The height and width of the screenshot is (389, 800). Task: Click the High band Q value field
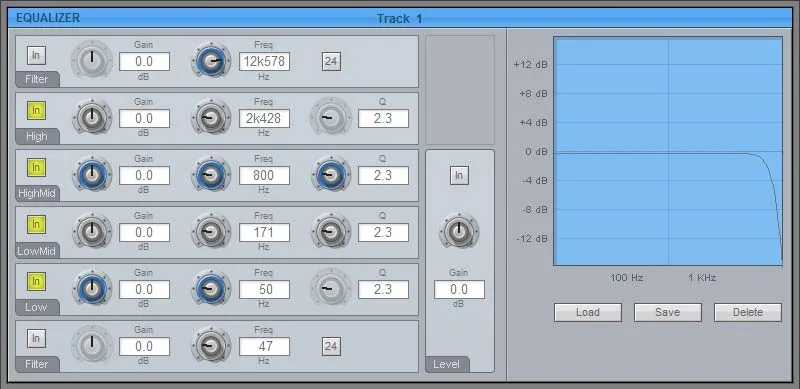[x=383, y=118]
